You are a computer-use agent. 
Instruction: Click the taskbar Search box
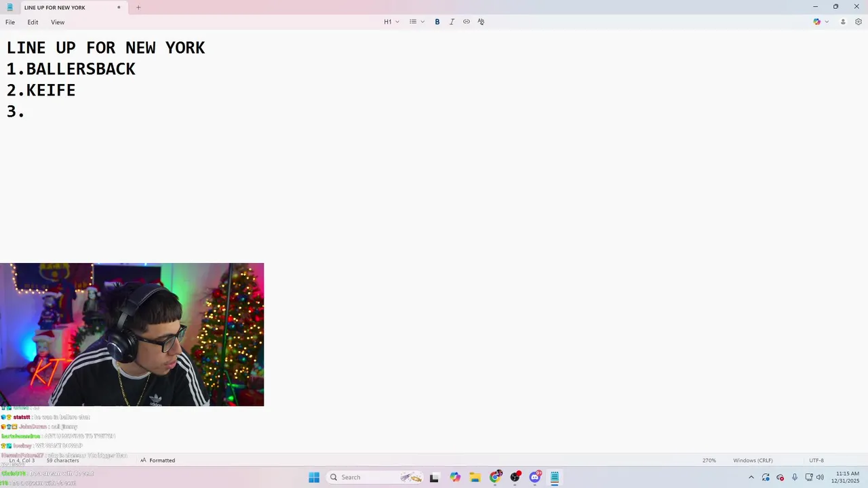click(375, 477)
